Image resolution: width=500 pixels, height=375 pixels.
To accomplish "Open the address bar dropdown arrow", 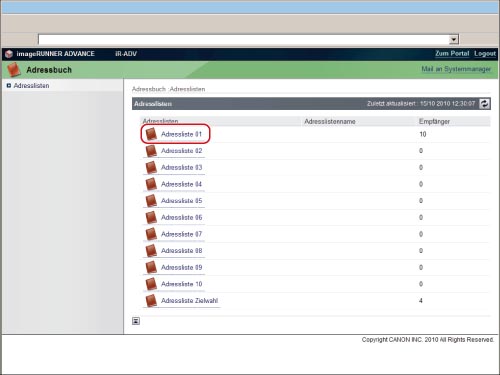I will tap(453, 39).
